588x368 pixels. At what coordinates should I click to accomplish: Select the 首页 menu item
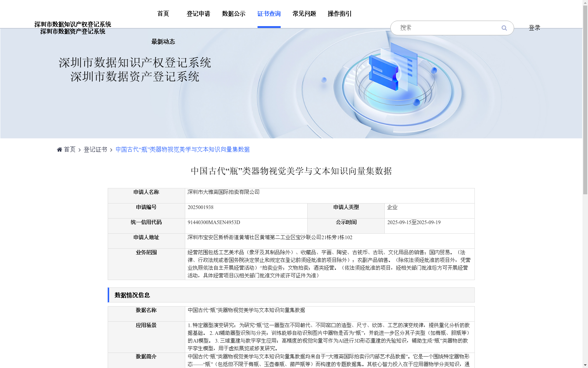coord(163,14)
